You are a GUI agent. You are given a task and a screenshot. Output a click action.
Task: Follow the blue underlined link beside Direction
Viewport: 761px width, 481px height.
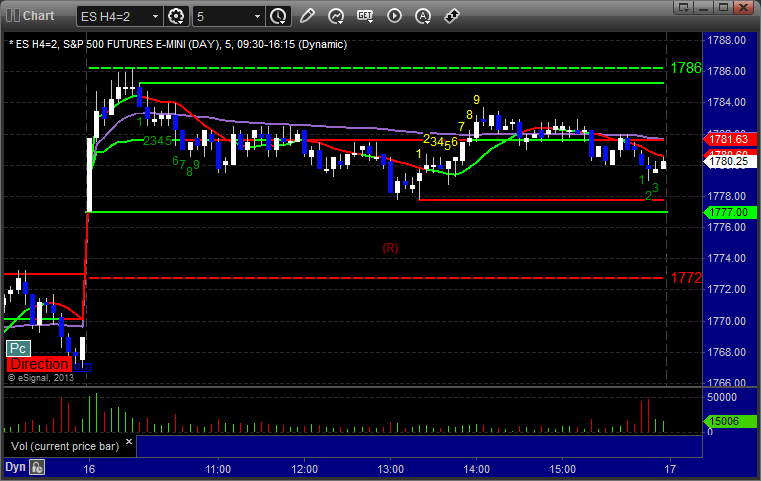point(83,365)
